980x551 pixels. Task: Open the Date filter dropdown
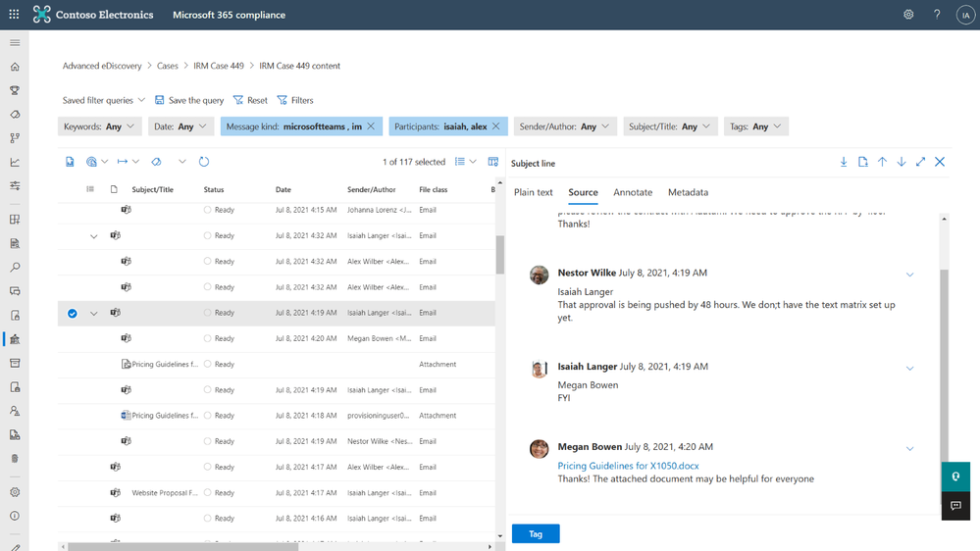(x=181, y=126)
